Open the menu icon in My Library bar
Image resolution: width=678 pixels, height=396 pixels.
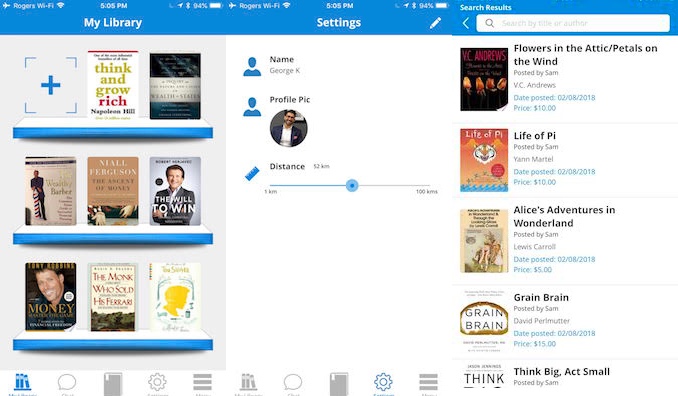[x=202, y=382]
